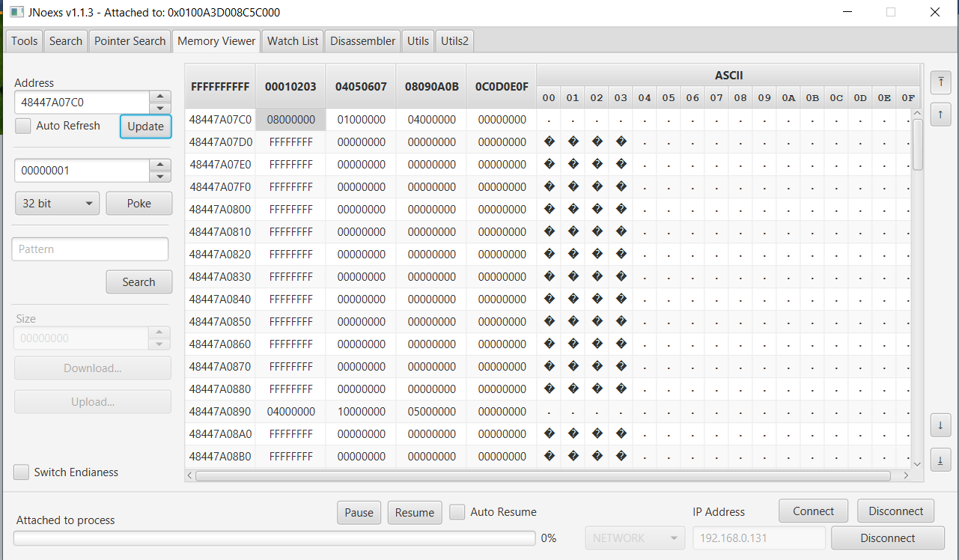959x560 pixels.
Task: Click the single down-arrow page button
Action: tap(940, 425)
